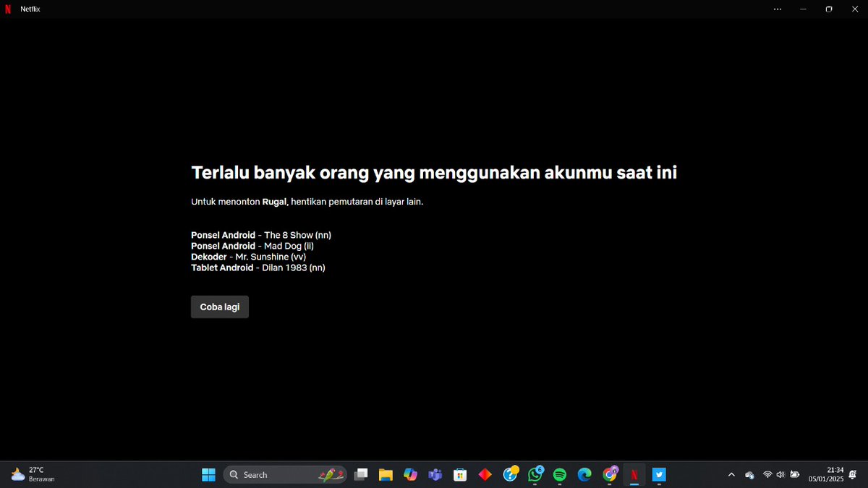Click the Dekoder - Mr. Sunshine (vv) line
This screenshot has width=868, height=488.
click(249, 257)
